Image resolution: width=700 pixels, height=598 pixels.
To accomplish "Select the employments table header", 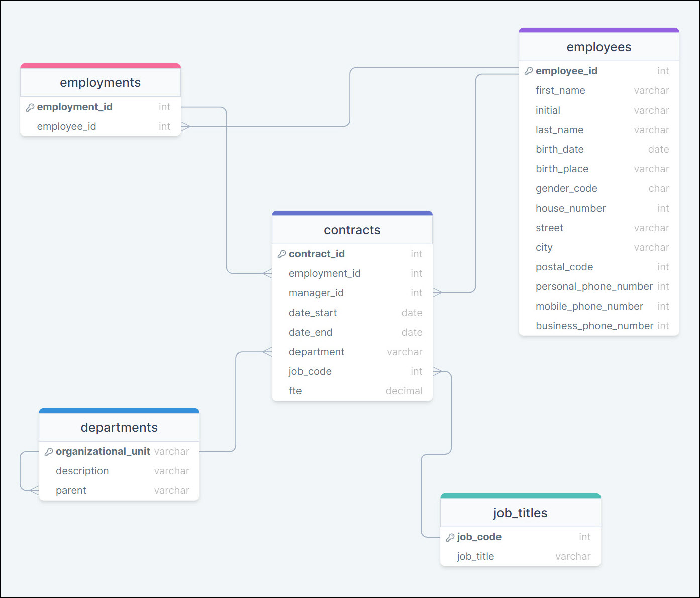I will pos(100,83).
